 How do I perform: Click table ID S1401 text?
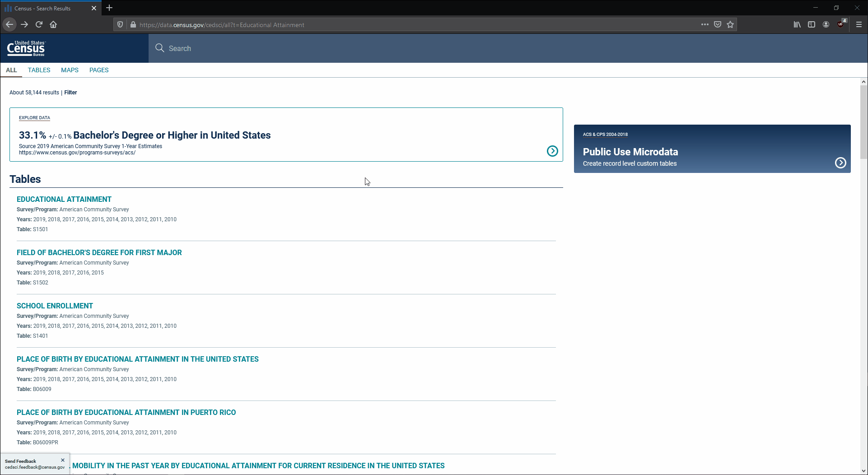[x=40, y=336]
